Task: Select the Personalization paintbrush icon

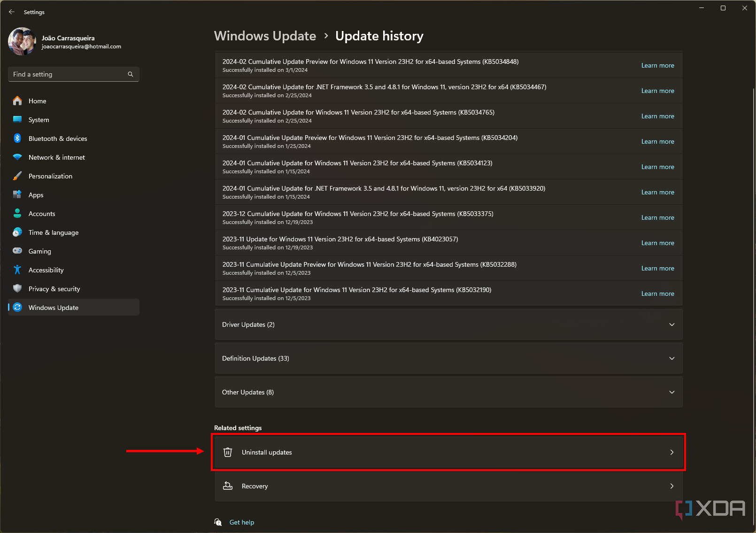Action: point(17,176)
